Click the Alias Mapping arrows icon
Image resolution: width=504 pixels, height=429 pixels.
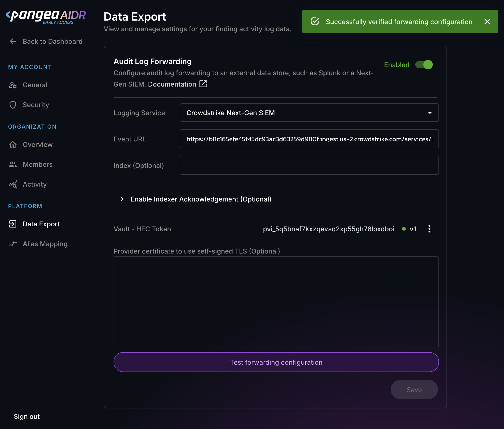tap(13, 244)
